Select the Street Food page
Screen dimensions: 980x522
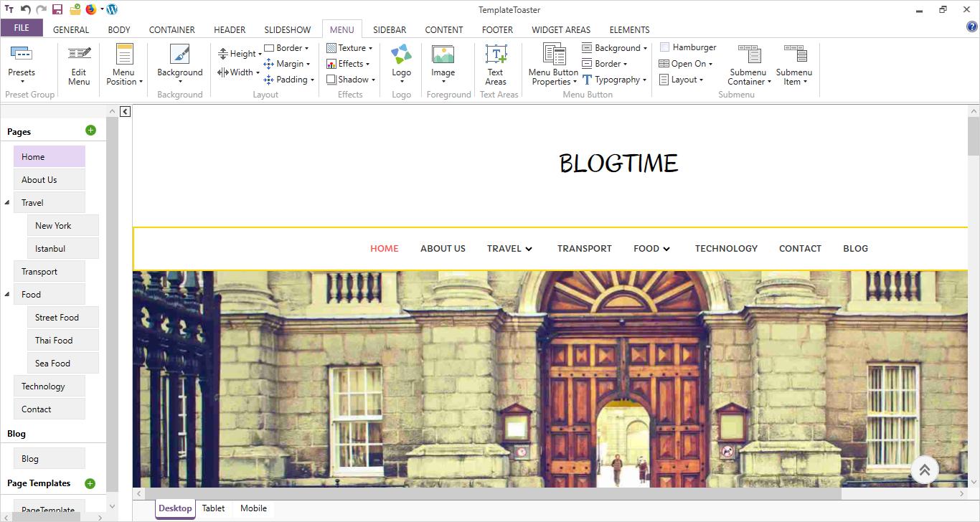coord(57,318)
